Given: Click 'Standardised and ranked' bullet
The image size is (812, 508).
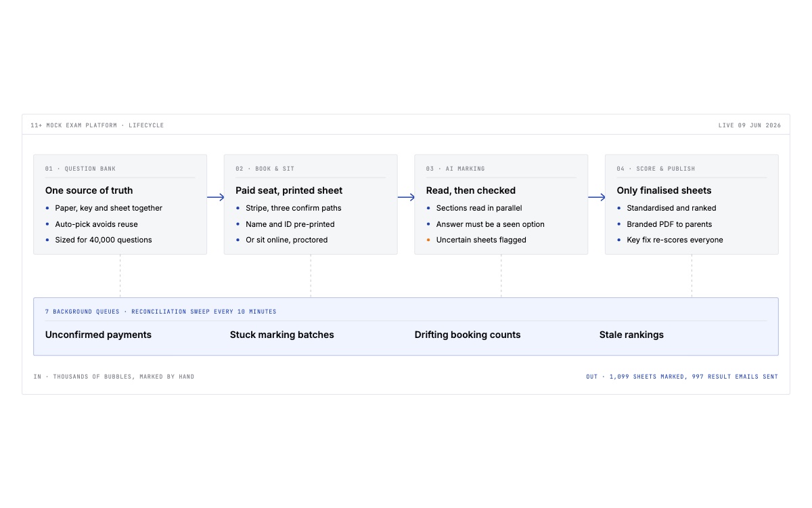Looking at the screenshot, I should click(671, 208).
